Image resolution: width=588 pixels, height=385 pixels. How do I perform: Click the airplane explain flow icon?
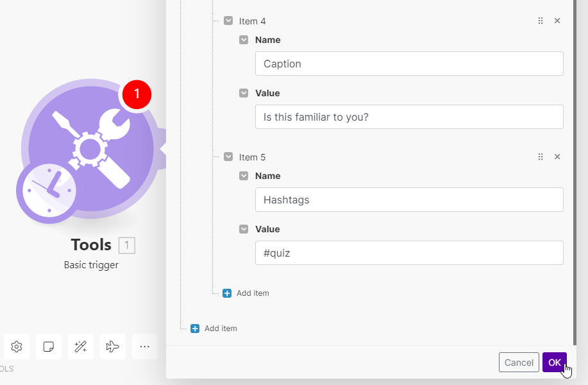click(x=113, y=346)
